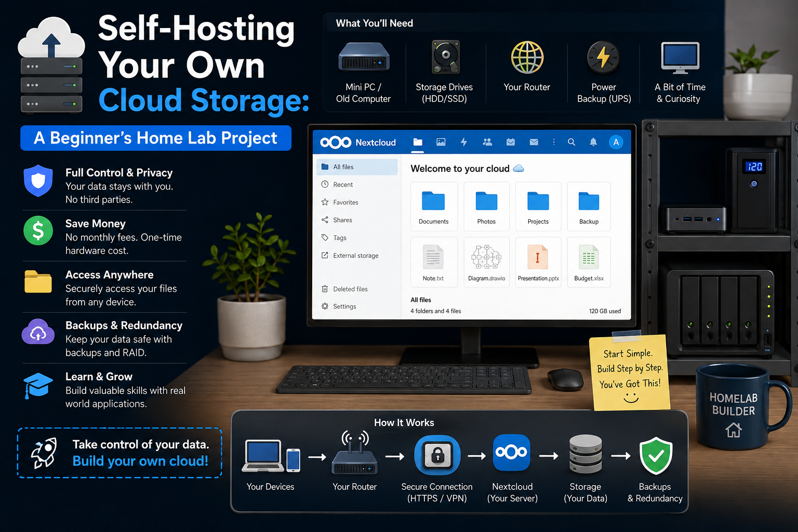Click the Your Router globe icon

[527, 57]
